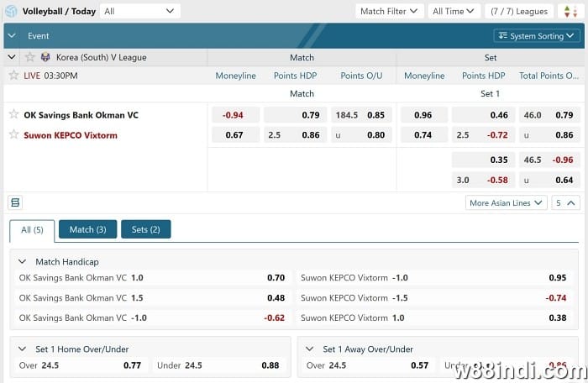Collapse the Match Handicap section
The width and height of the screenshot is (588, 383).
click(x=22, y=261)
